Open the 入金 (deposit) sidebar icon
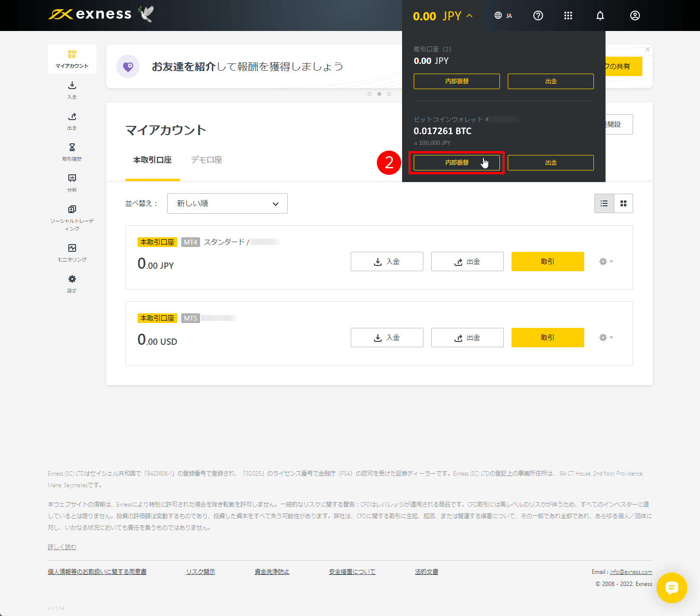The height and width of the screenshot is (616, 700). click(x=72, y=90)
